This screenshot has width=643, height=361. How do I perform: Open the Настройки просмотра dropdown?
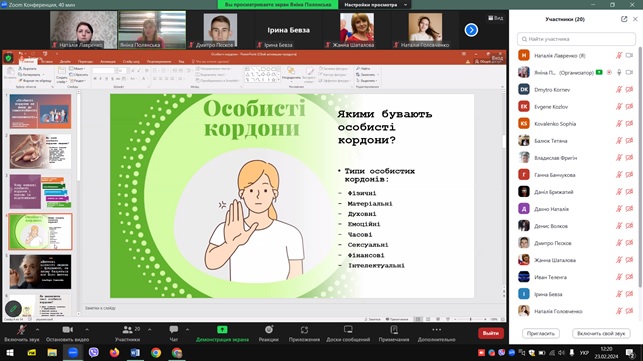click(x=375, y=5)
